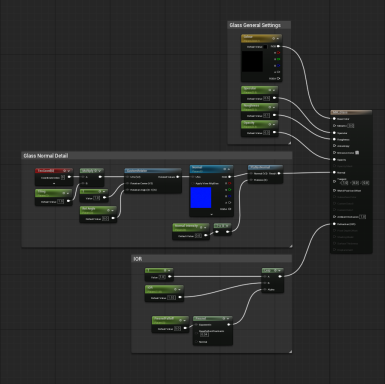The height and width of the screenshot is (384, 385).
Task: Click the Fresnel Falloff parameter output pin
Action: (x=186, y=328)
